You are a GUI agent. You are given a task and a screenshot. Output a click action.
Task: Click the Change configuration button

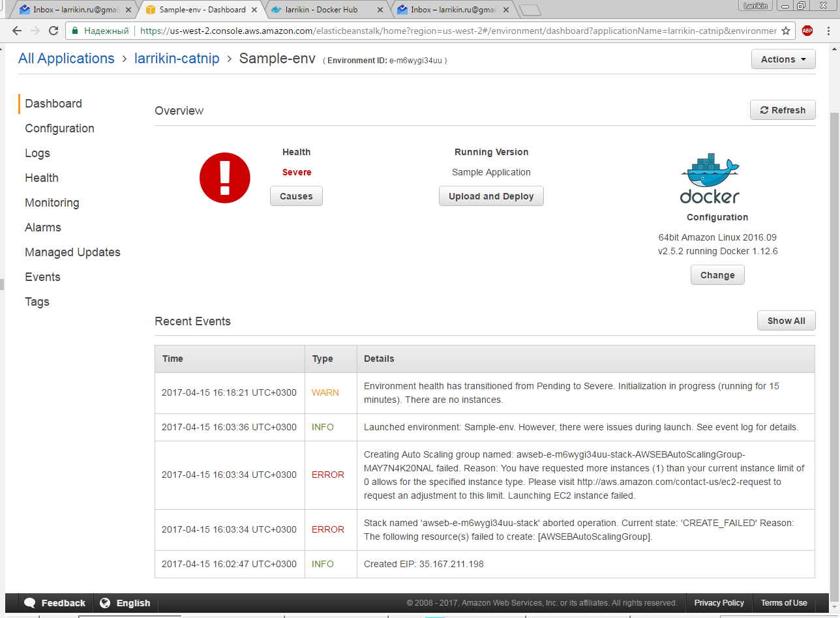click(717, 275)
